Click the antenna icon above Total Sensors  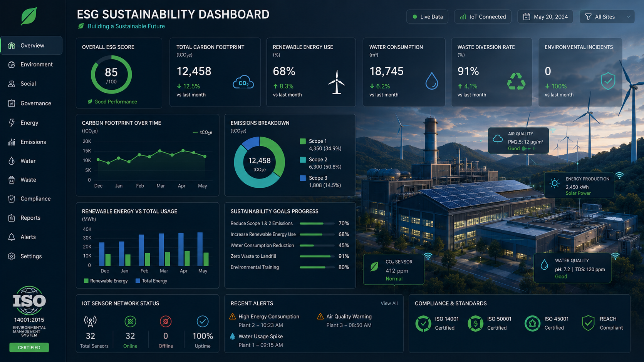click(90, 321)
